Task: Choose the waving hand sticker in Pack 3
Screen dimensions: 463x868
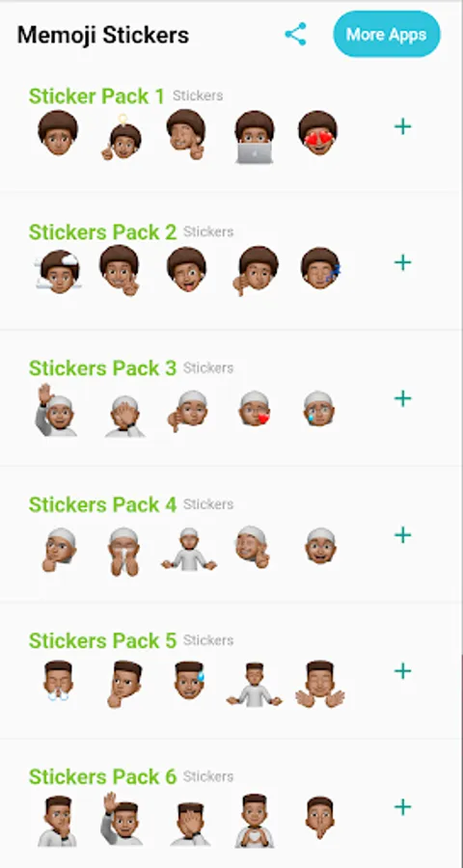Action: pos(56,410)
